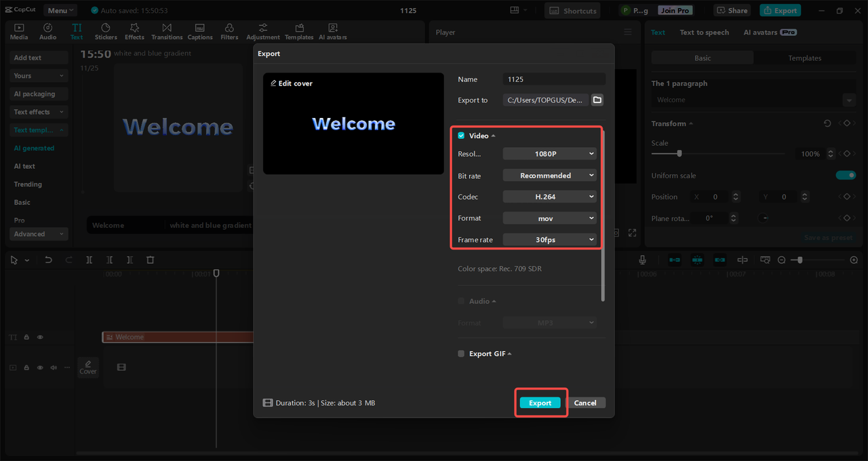Click the Scale slider handle
This screenshot has width=868, height=461.
pos(679,154)
